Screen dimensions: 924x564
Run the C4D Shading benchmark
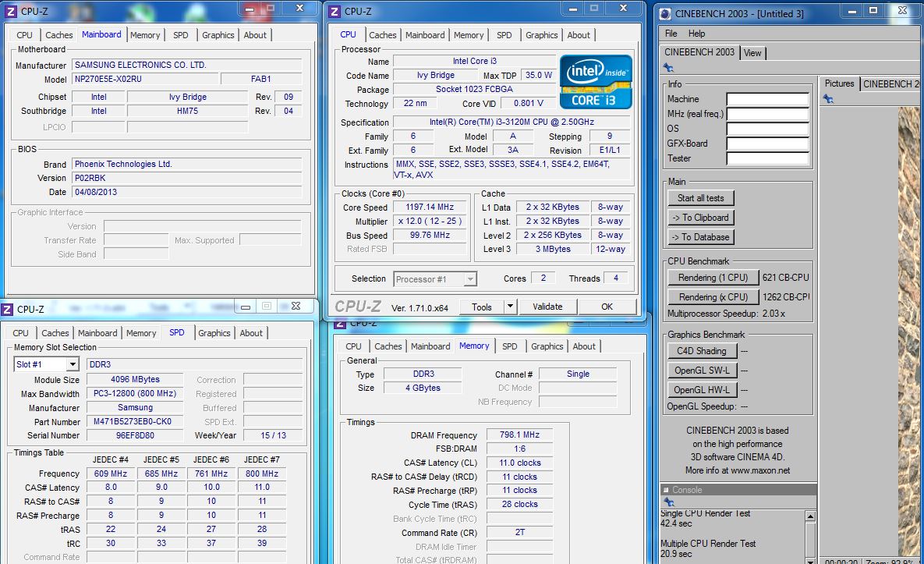702,351
